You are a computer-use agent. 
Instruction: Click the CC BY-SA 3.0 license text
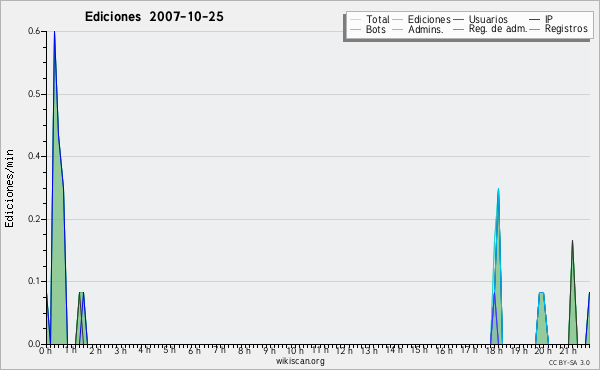(x=569, y=363)
